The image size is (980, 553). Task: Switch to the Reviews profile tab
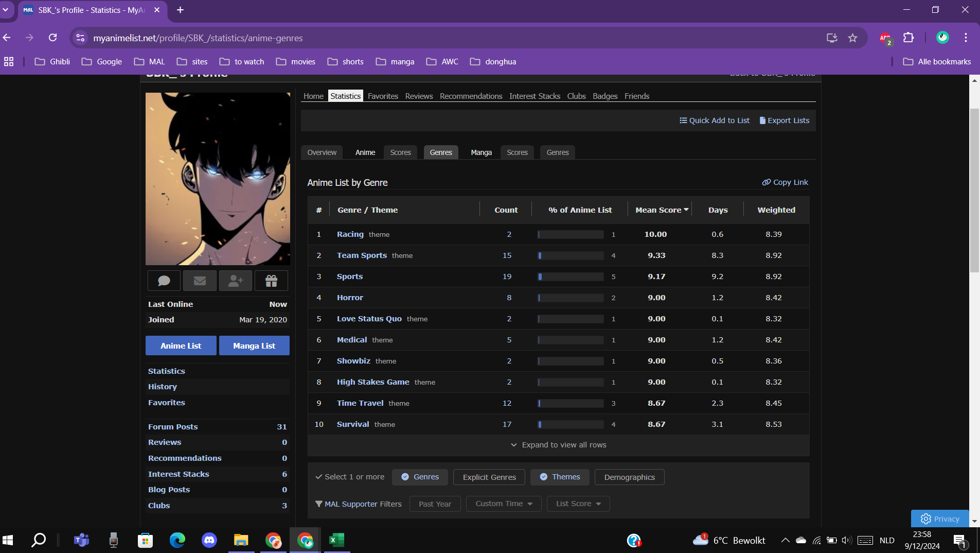419,96
